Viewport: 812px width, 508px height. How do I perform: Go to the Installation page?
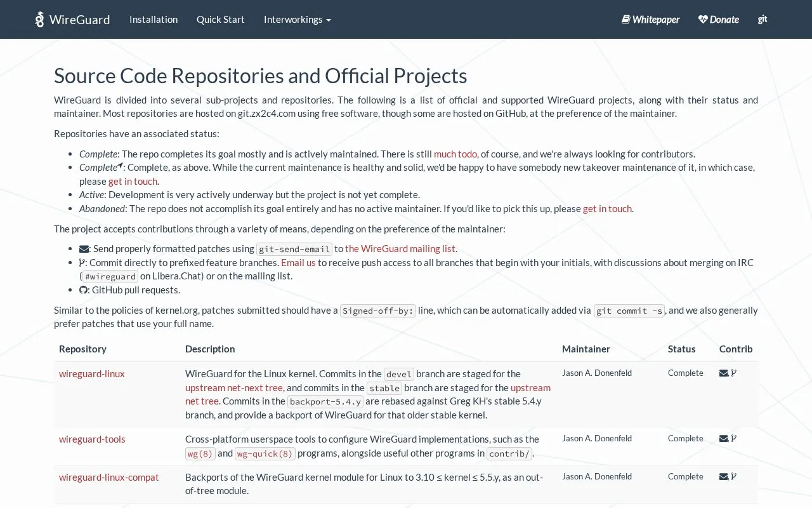(x=154, y=20)
